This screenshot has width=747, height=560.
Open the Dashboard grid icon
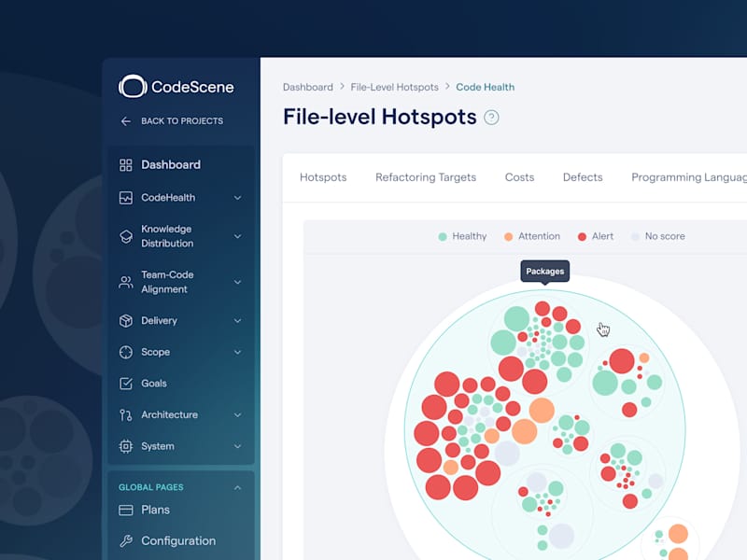[x=126, y=165]
